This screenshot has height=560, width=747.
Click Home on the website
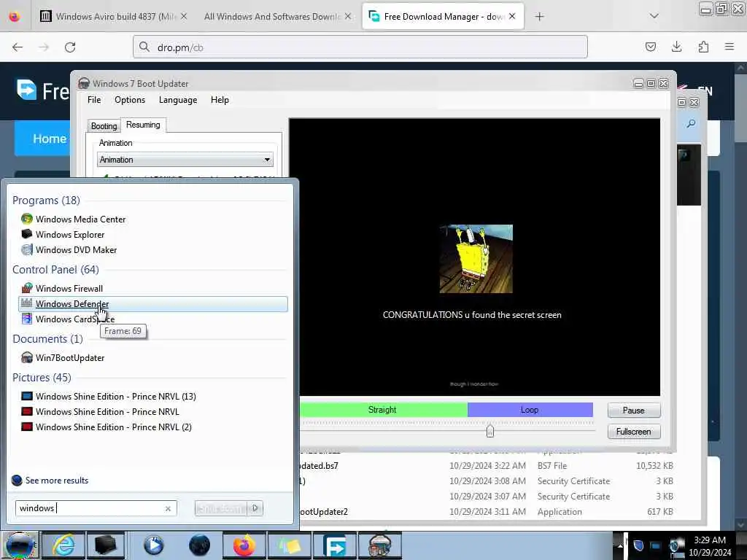(x=50, y=139)
